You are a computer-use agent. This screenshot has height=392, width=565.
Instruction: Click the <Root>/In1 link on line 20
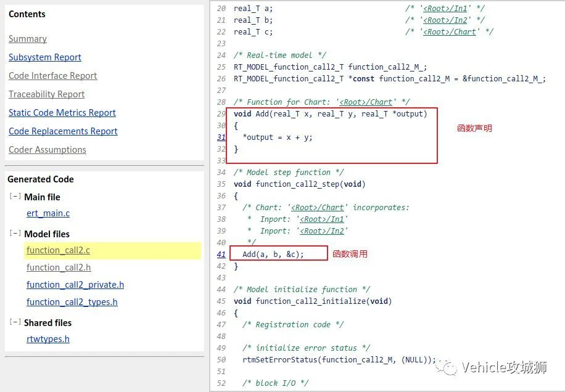(445, 8)
